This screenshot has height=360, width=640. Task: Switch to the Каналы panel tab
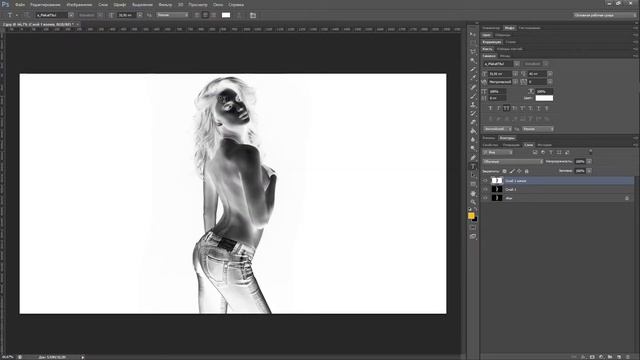tap(489, 138)
